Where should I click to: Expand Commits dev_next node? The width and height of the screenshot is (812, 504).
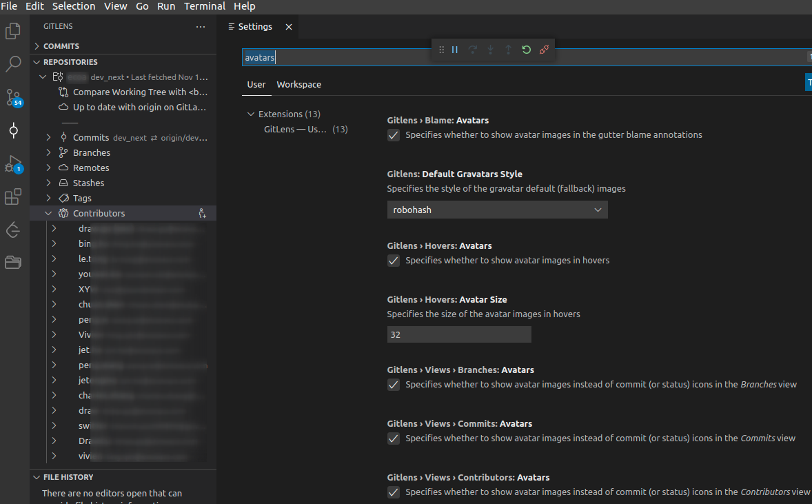pos(48,137)
